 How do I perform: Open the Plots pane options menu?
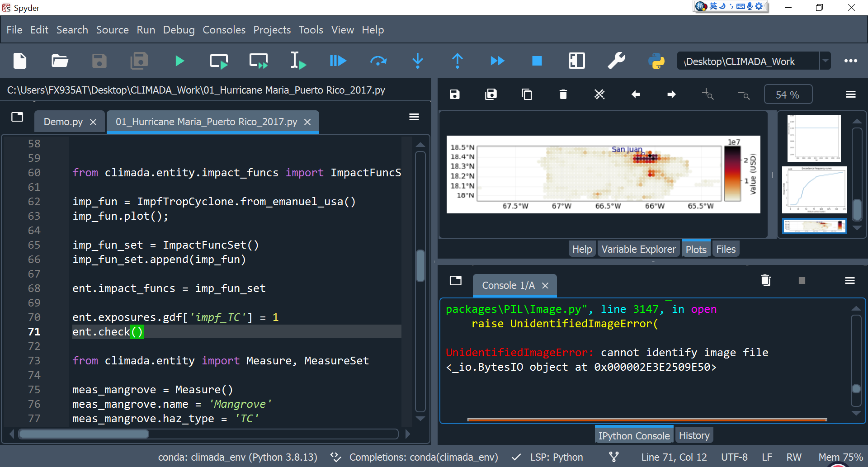pyautogui.click(x=851, y=94)
